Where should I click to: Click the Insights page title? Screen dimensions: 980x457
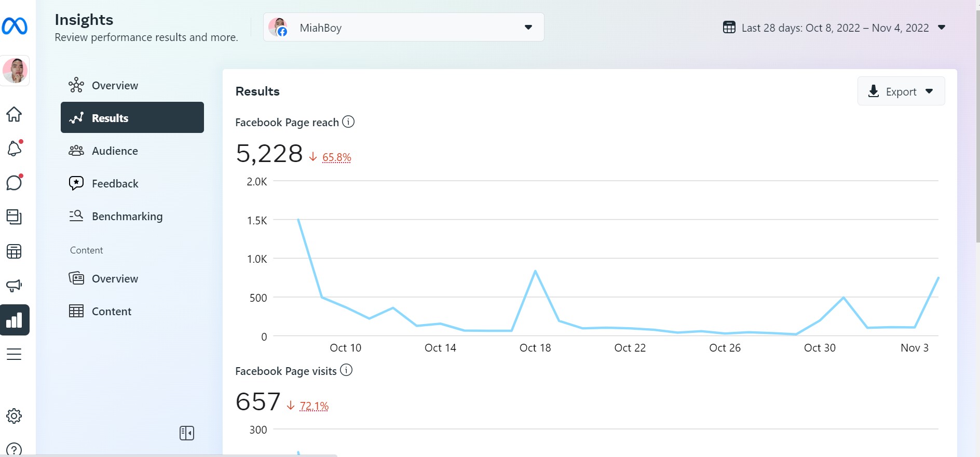84,20
